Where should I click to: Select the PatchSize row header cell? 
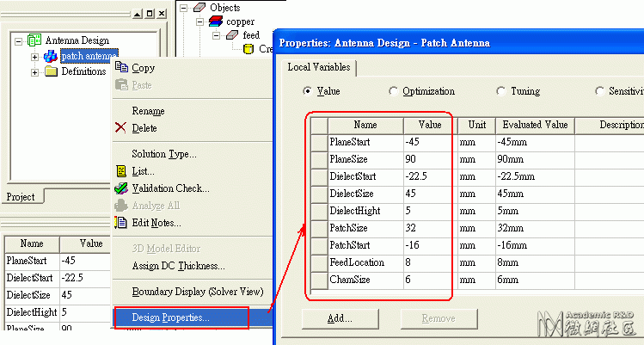319,228
